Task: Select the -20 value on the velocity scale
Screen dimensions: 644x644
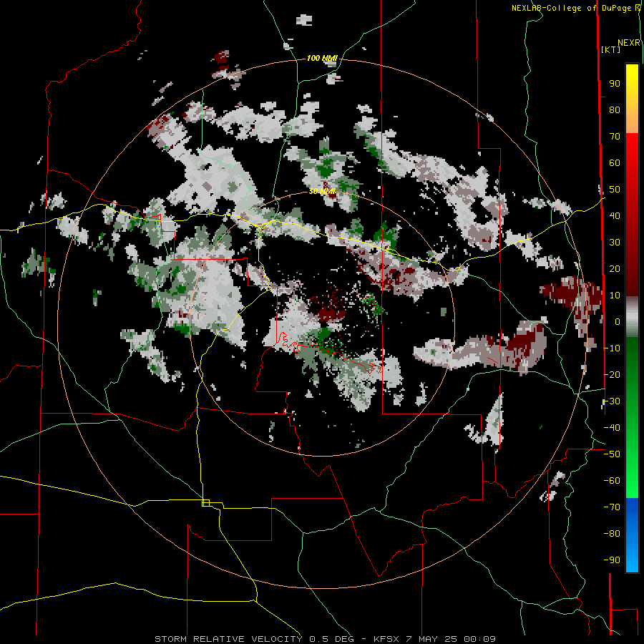Action: 612,375
